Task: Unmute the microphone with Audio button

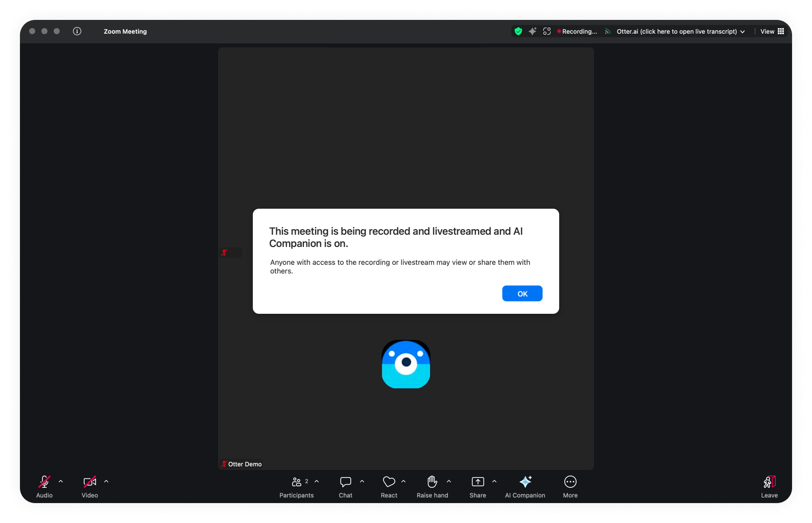Action: click(44, 487)
